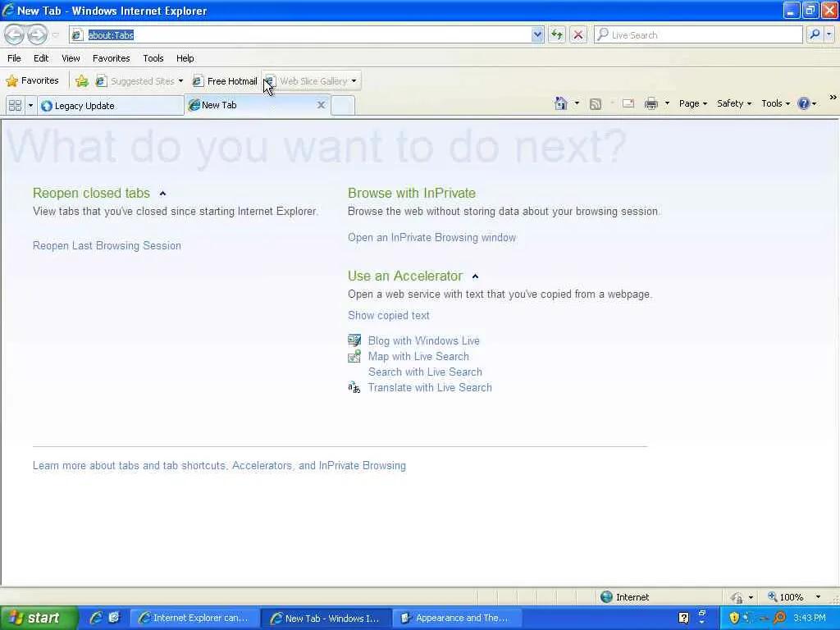Screen dimensions: 840x630
Task: Click Search with Live Search link
Action: tap(425, 372)
